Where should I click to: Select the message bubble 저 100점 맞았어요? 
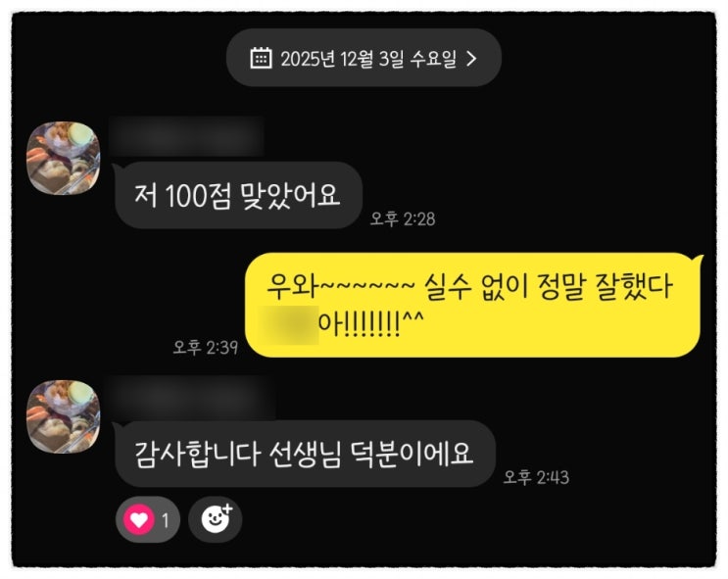point(238,195)
